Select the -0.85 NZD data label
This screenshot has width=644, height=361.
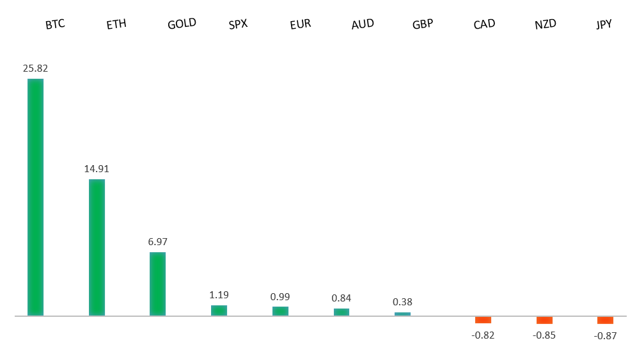point(544,335)
